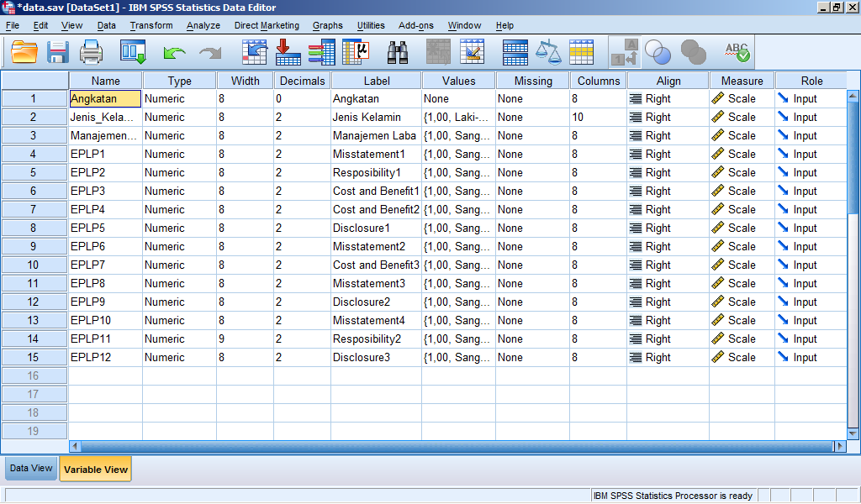
Task: Click the Go to case icon
Action: tap(254, 53)
